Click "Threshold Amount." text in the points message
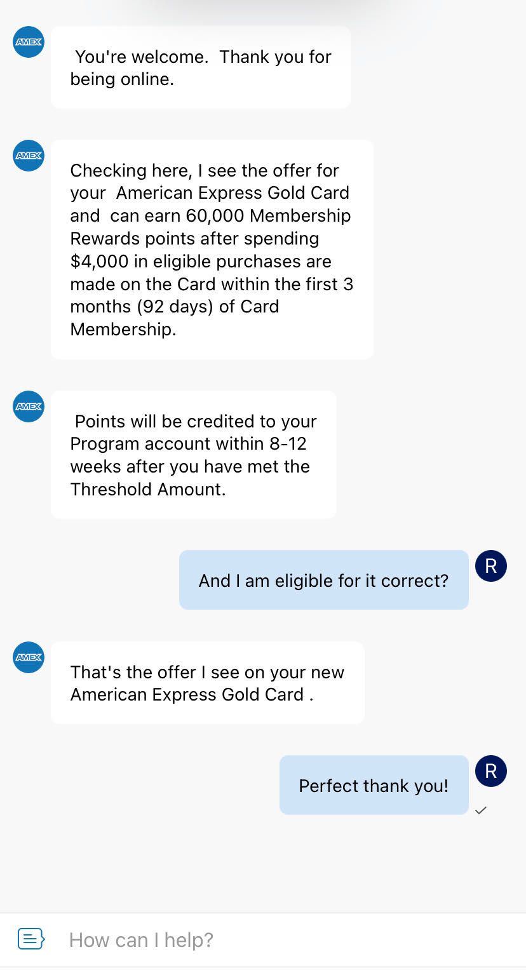 [147, 489]
